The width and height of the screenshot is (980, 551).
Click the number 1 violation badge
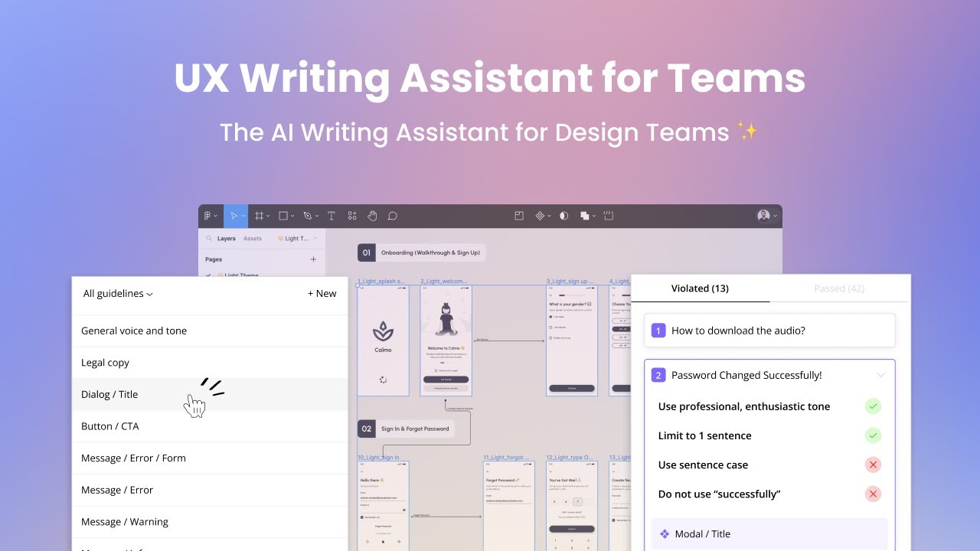point(658,331)
